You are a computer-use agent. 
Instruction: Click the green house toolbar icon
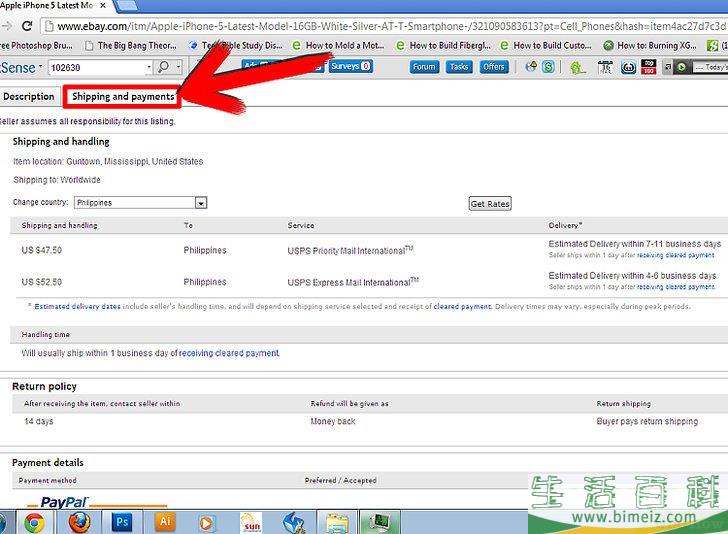(x=577, y=68)
